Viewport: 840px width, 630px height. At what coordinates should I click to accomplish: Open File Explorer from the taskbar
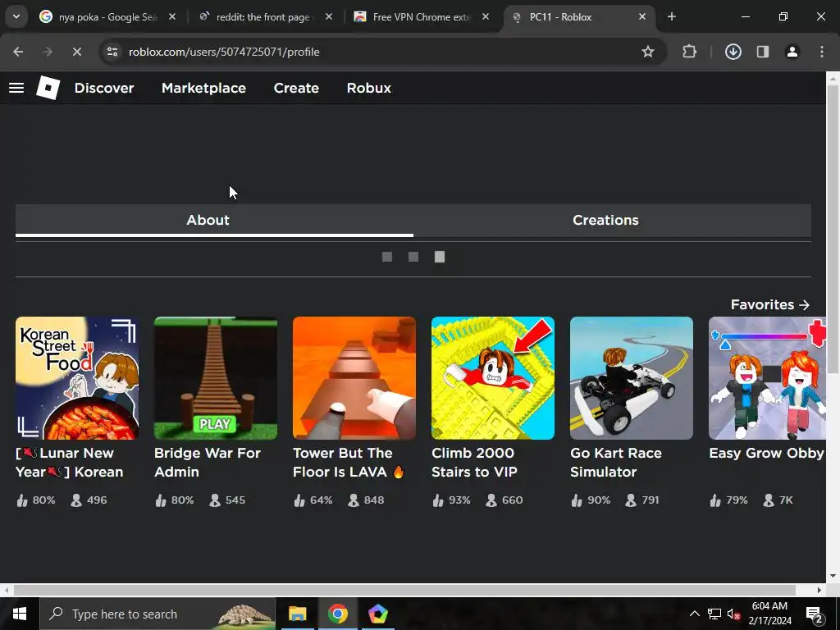pos(297,614)
